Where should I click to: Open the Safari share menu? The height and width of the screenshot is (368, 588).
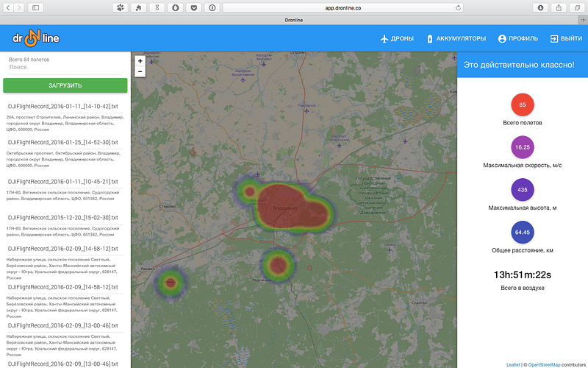click(559, 7)
